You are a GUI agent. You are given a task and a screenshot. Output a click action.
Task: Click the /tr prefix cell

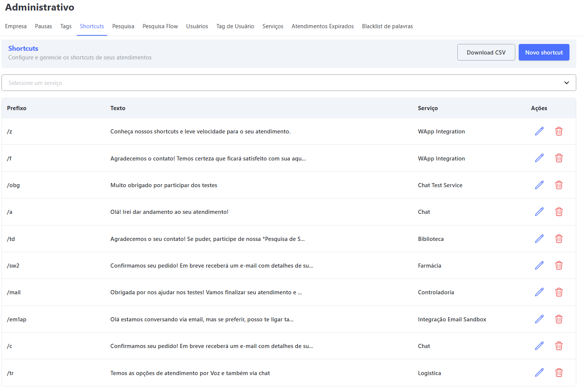11,373
